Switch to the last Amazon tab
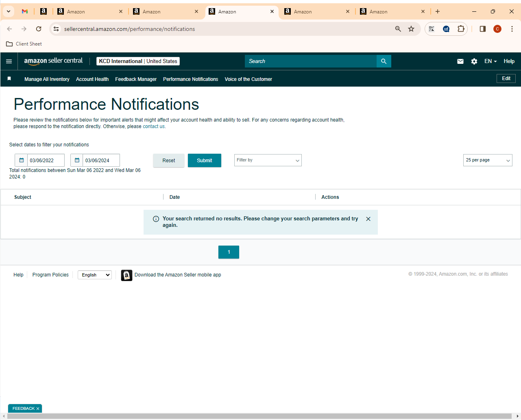This screenshot has height=420, width=521. (x=392, y=11)
